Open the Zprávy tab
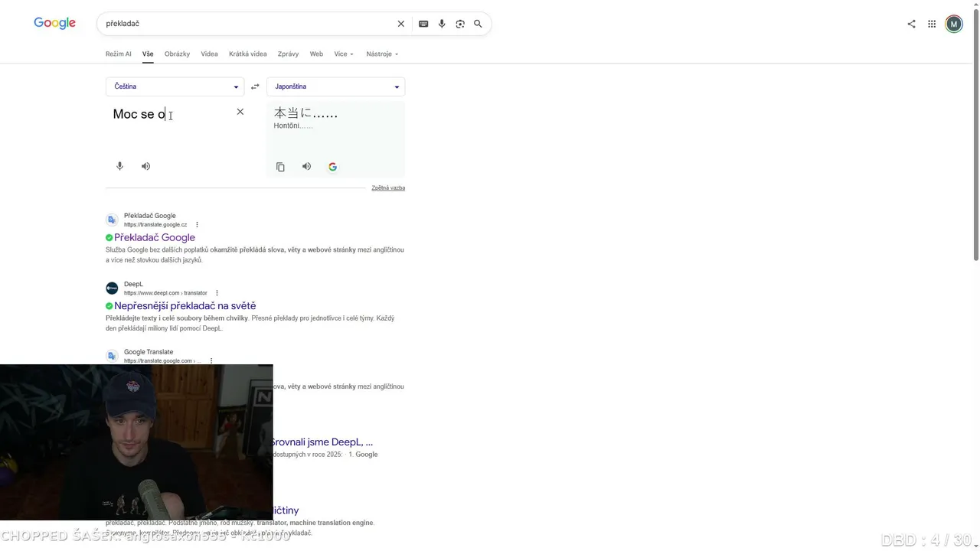The image size is (980, 551). (x=288, y=54)
